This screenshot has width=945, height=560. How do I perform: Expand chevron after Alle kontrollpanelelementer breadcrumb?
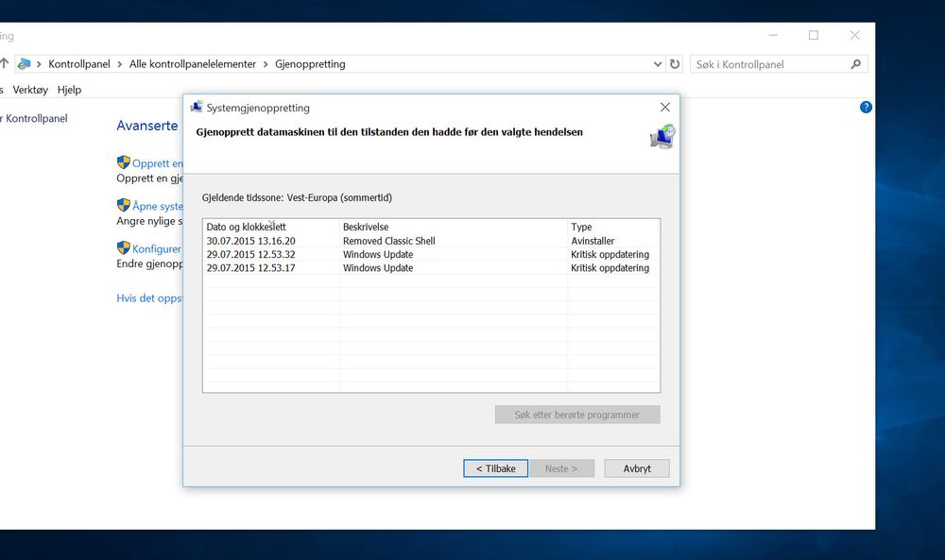point(266,64)
